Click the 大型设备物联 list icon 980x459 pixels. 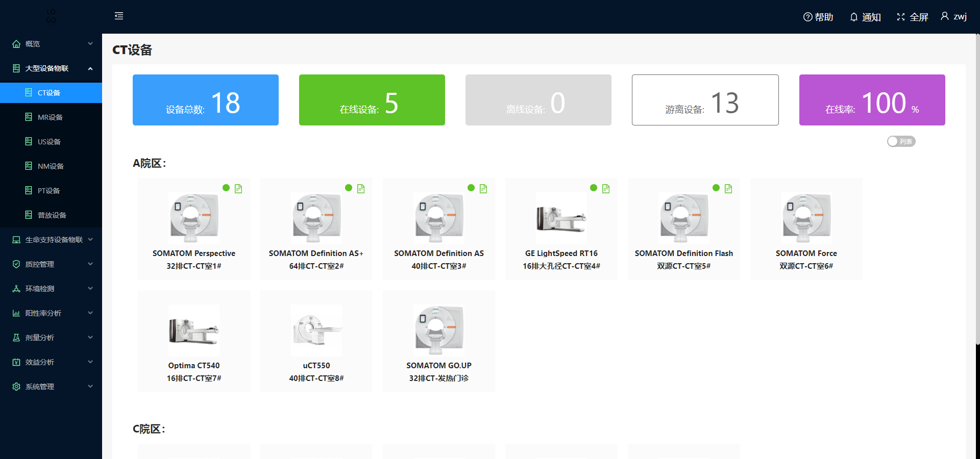[16, 68]
